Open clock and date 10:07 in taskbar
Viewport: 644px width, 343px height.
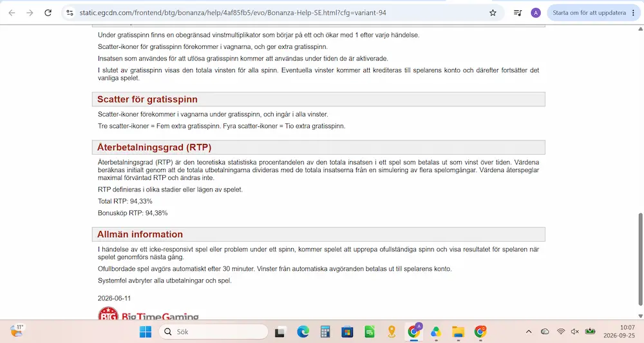619,331
